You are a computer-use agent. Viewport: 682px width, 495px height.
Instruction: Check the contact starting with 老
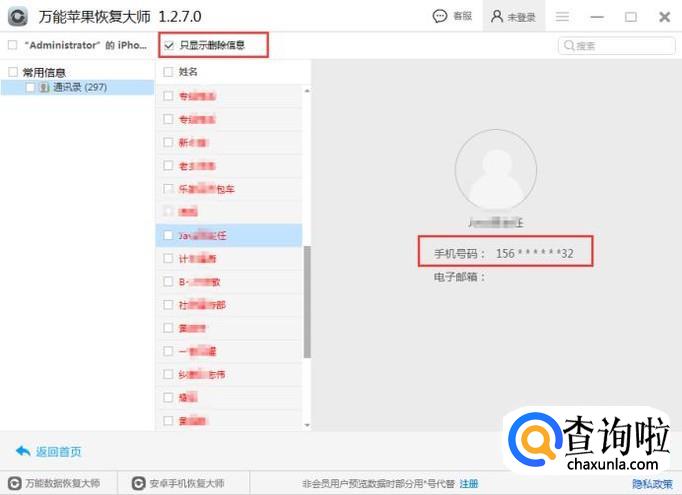point(168,165)
